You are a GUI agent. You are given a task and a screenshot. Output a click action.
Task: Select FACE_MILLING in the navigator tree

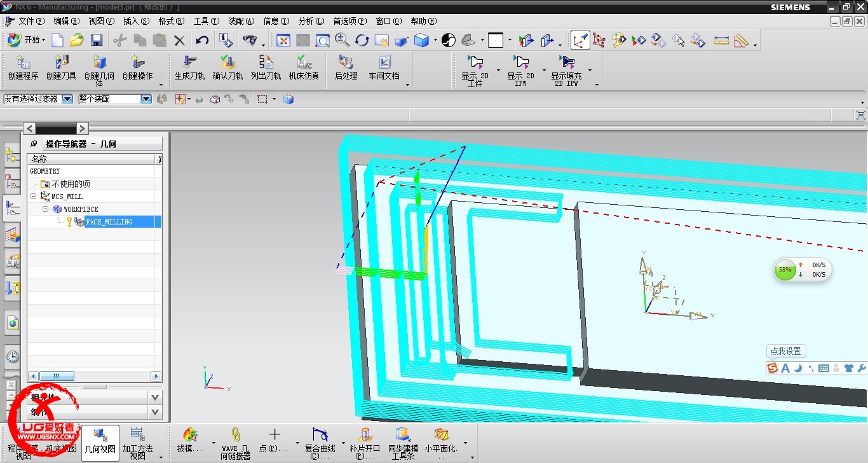(x=109, y=222)
